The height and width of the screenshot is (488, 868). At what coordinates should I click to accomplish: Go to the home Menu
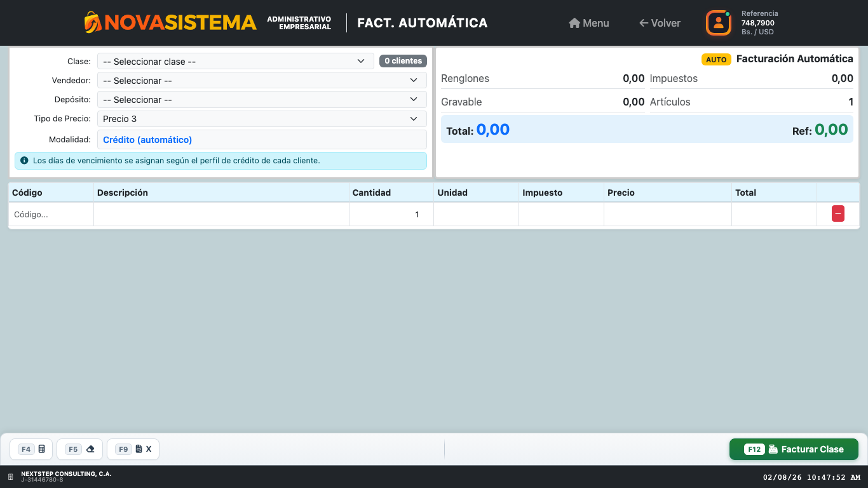point(589,23)
